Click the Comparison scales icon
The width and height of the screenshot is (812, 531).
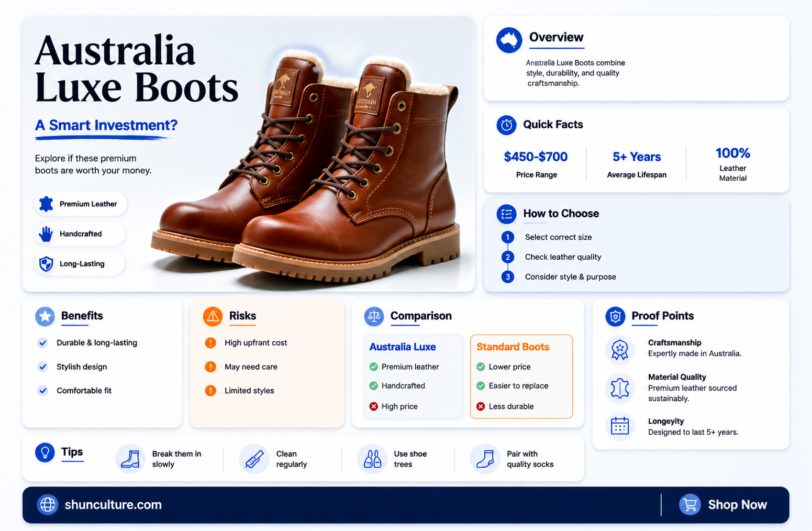[x=374, y=316]
